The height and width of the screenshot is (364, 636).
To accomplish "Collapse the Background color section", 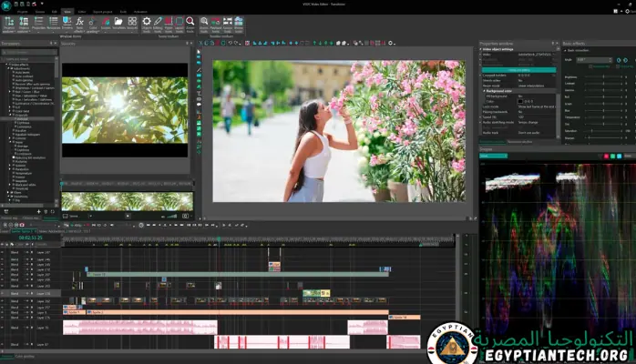I will pos(485,91).
